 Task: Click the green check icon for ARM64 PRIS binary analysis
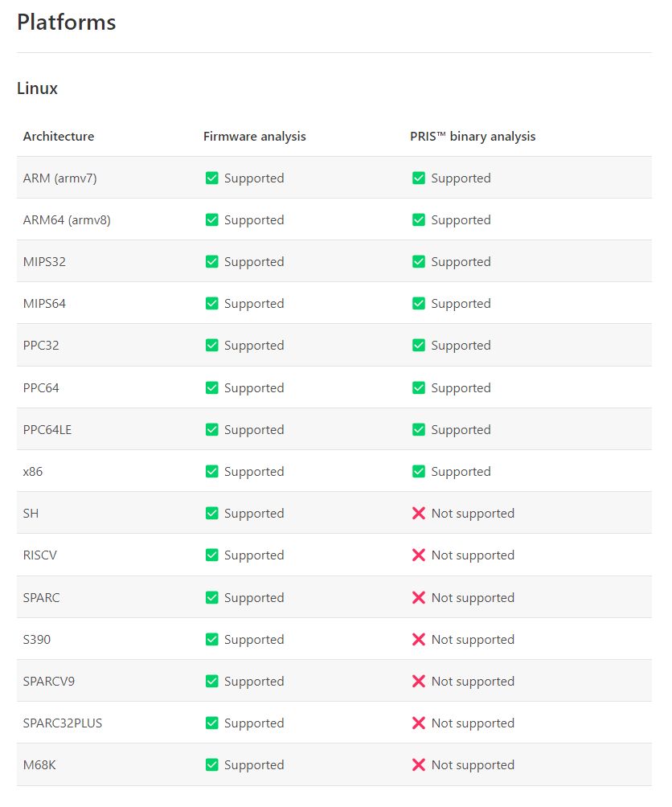click(x=418, y=219)
